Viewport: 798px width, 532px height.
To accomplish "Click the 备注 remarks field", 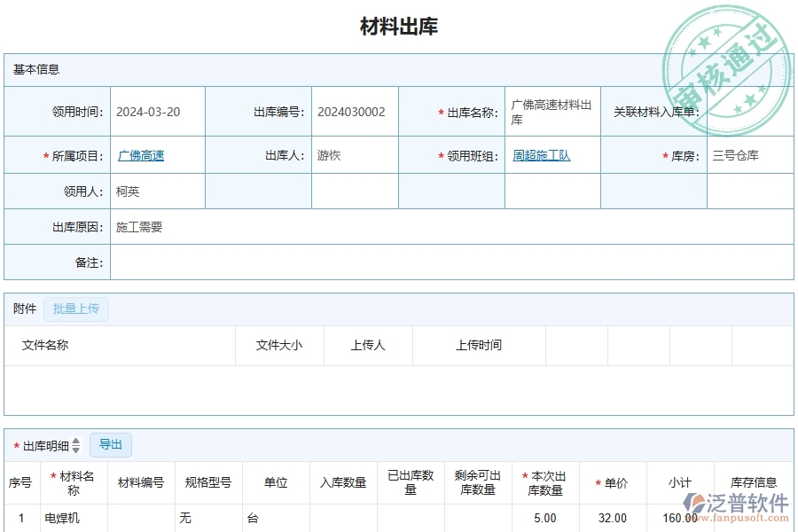I will pos(266,262).
